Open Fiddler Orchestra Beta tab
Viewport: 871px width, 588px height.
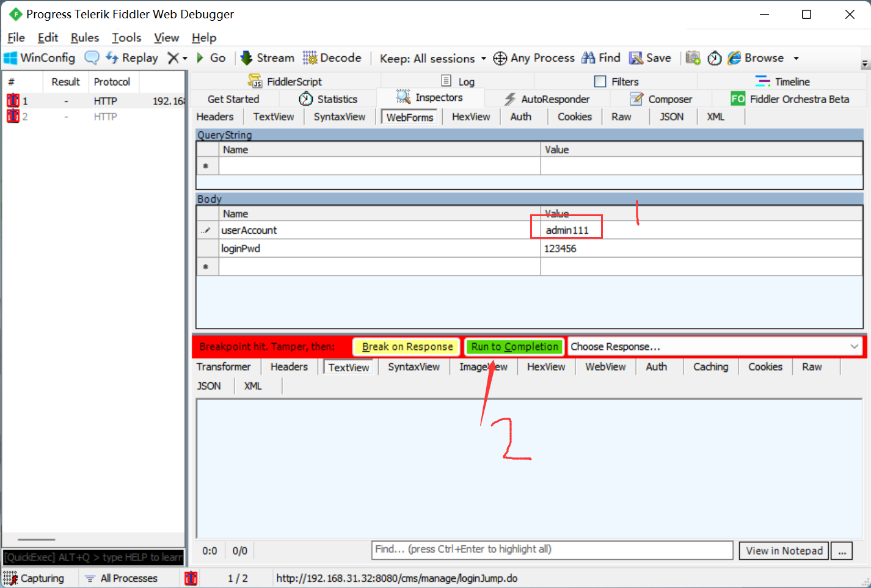[790, 99]
